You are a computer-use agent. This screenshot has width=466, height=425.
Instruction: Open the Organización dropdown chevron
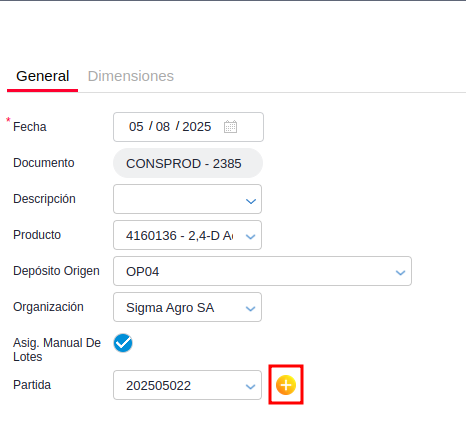click(x=251, y=309)
